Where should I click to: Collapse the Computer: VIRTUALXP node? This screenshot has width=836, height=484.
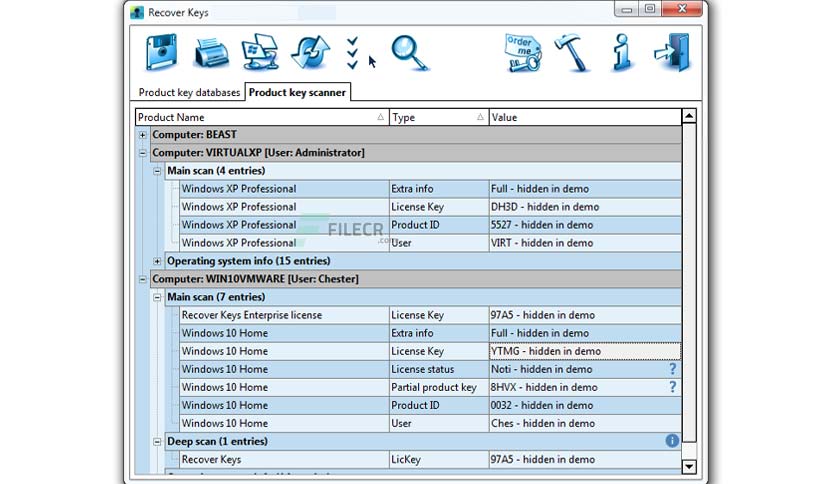click(142, 153)
